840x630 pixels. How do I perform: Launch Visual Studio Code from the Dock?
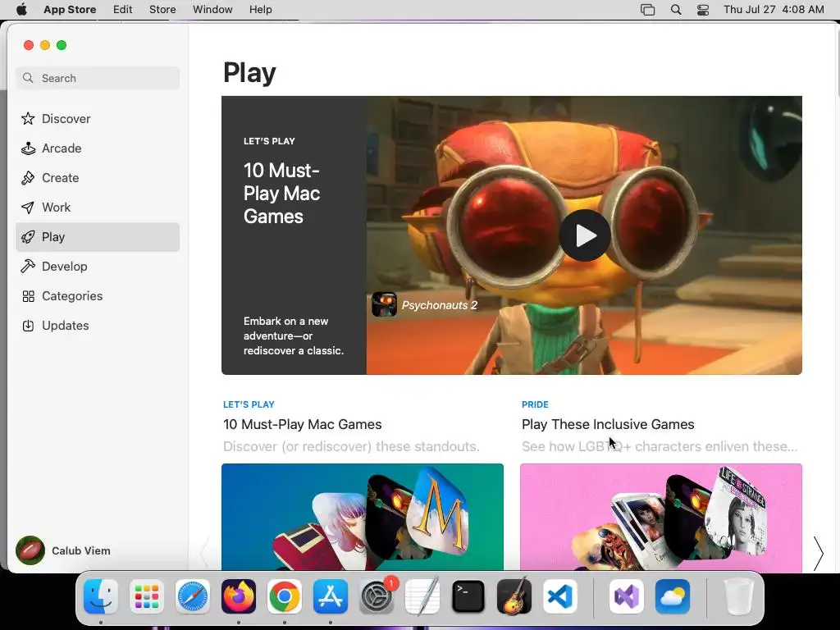(x=560, y=596)
